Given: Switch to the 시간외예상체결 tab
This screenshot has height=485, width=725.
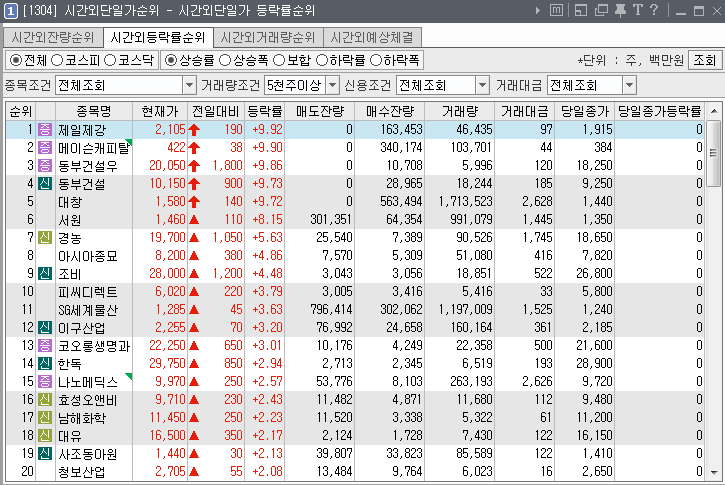Looking at the screenshot, I should pos(372,37).
